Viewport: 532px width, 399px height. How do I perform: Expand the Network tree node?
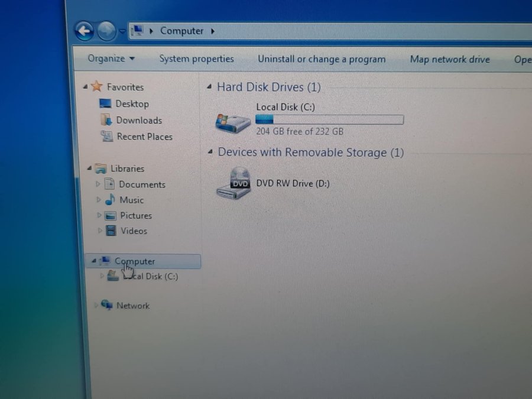(x=96, y=306)
